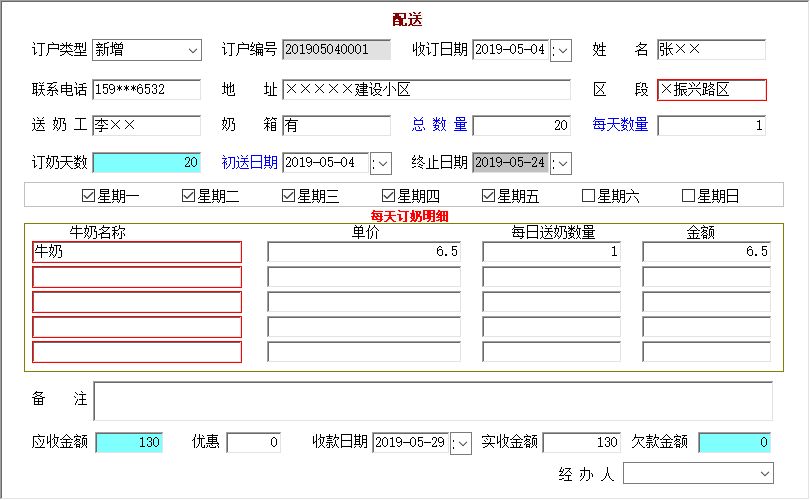Click the second row 金额 field
The height and width of the screenshot is (500, 810).
click(706, 277)
